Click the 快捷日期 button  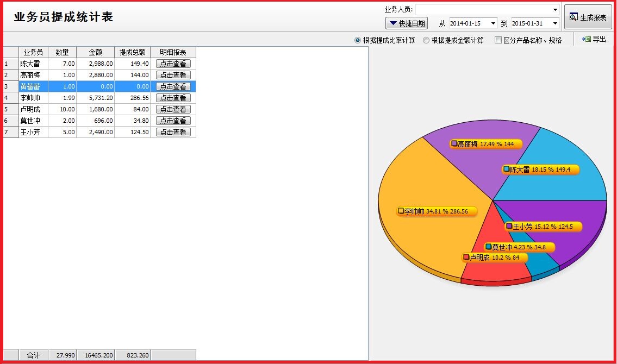tap(407, 23)
